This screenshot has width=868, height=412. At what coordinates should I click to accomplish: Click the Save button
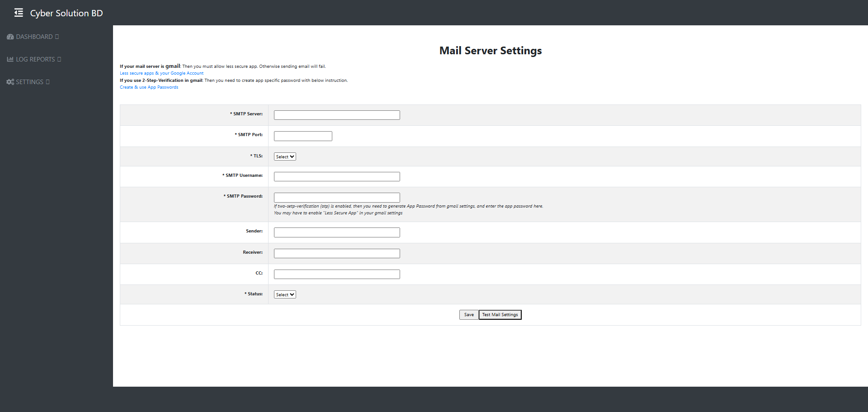tap(469, 315)
